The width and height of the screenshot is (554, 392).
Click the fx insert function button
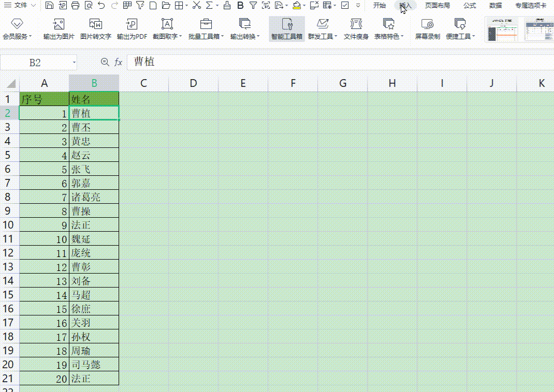(119, 62)
